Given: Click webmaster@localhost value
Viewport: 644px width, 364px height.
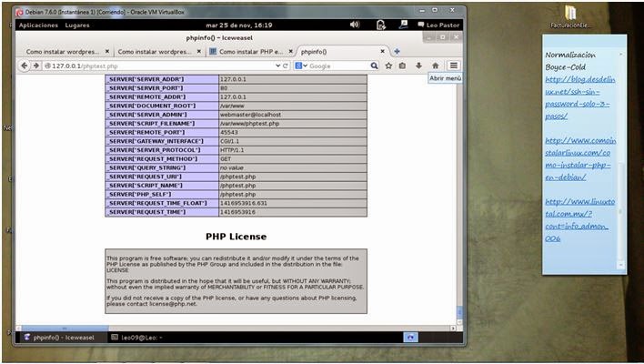Looking at the screenshot, I should (x=250, y=115).
